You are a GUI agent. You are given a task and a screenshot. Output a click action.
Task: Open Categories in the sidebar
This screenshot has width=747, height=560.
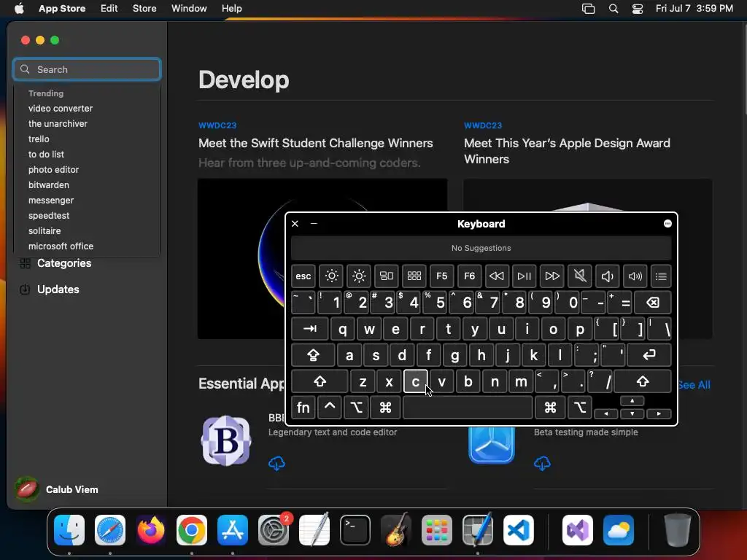pos(55,263)
